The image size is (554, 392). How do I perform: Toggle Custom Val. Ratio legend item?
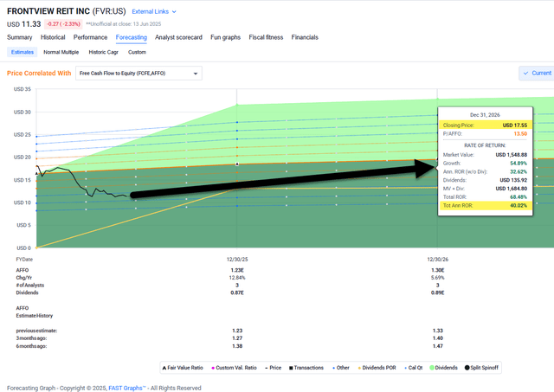click(x=234, y=368)
